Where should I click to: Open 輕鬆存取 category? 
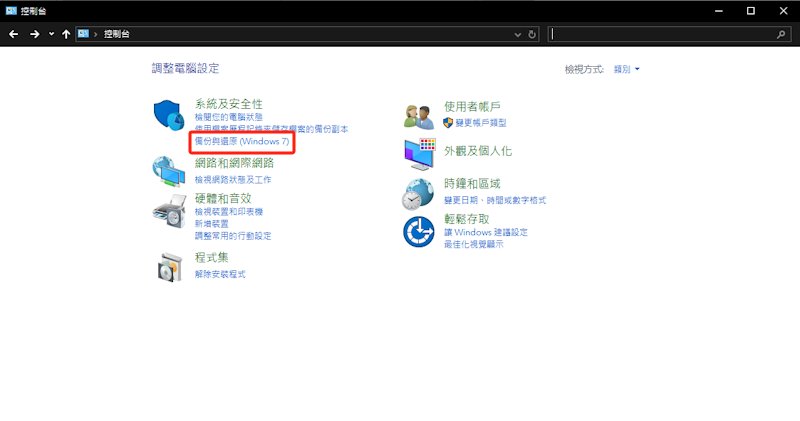(466, 219)
